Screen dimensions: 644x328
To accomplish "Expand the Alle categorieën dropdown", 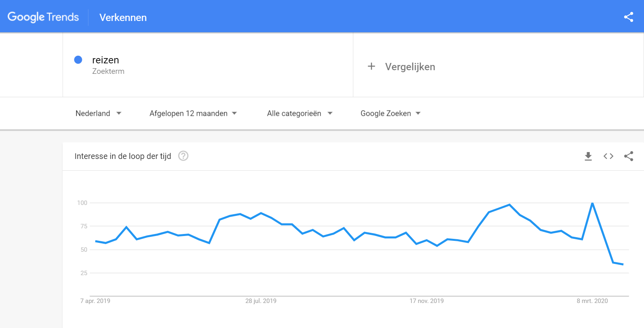I will click(300, 113).
